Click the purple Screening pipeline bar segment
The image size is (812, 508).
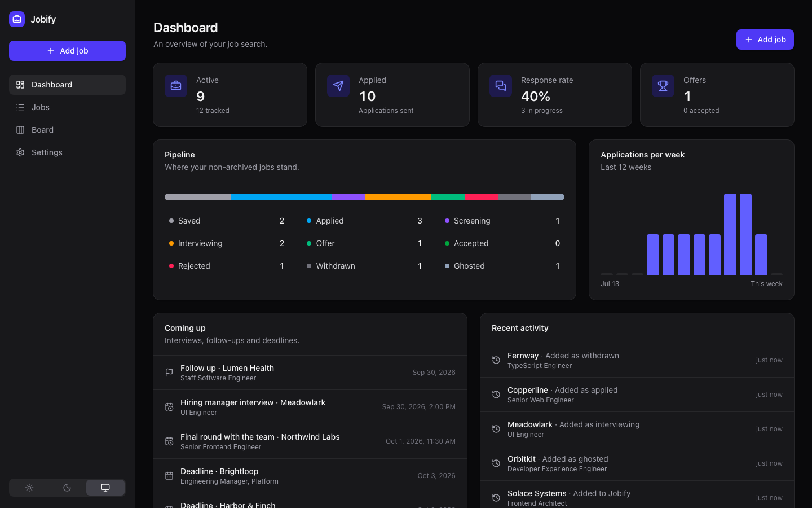348,197
